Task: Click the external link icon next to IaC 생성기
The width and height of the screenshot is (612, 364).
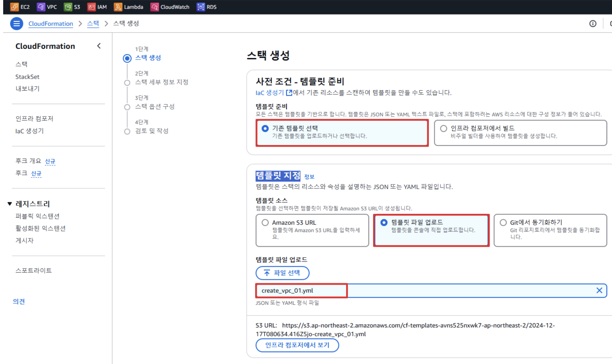Action: pyautogui.click(x=289, y=93)
